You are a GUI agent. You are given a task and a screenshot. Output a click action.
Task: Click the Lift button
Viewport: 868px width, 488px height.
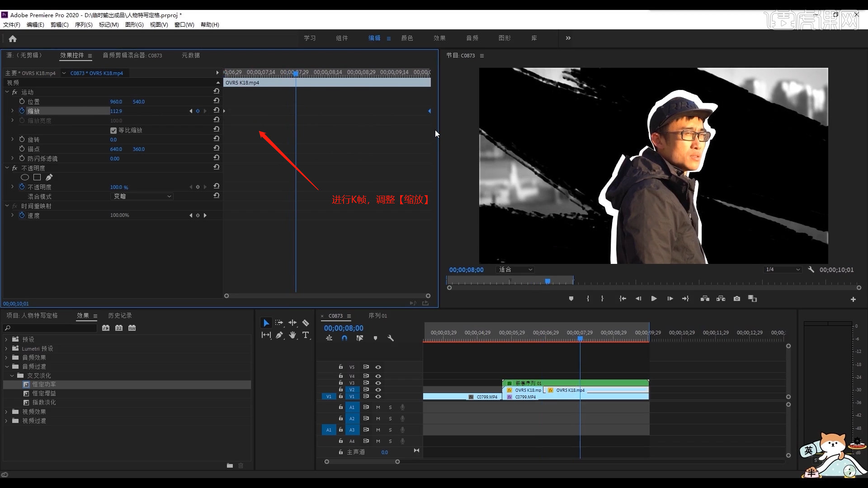pyautogui.click(x=705, y=299)
